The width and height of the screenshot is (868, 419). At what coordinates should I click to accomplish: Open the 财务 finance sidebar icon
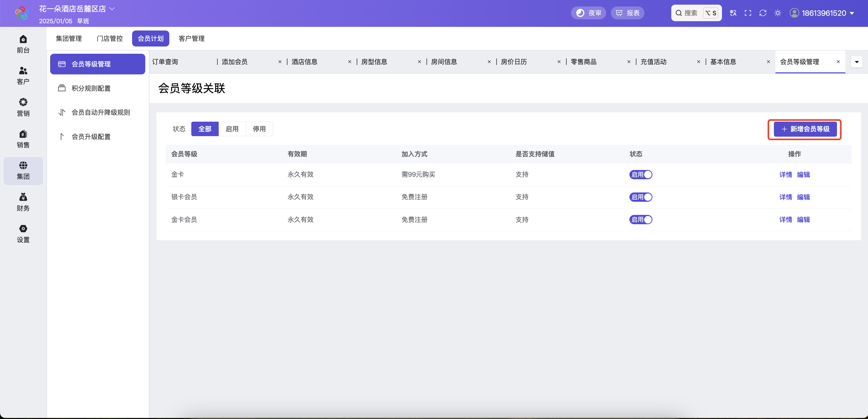pyautogui.click(x=23, y=202)
